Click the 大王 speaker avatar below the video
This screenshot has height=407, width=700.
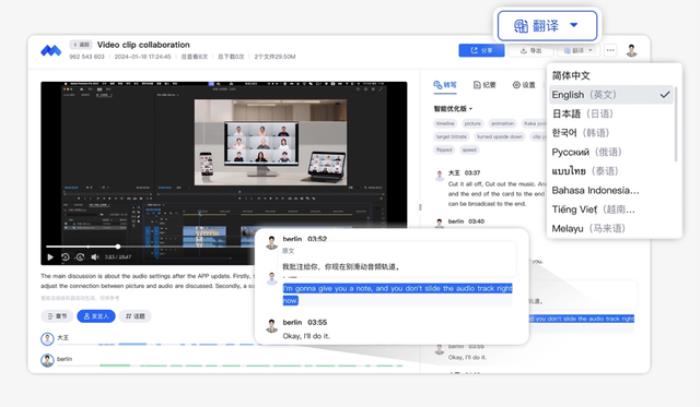click(47, 339)
